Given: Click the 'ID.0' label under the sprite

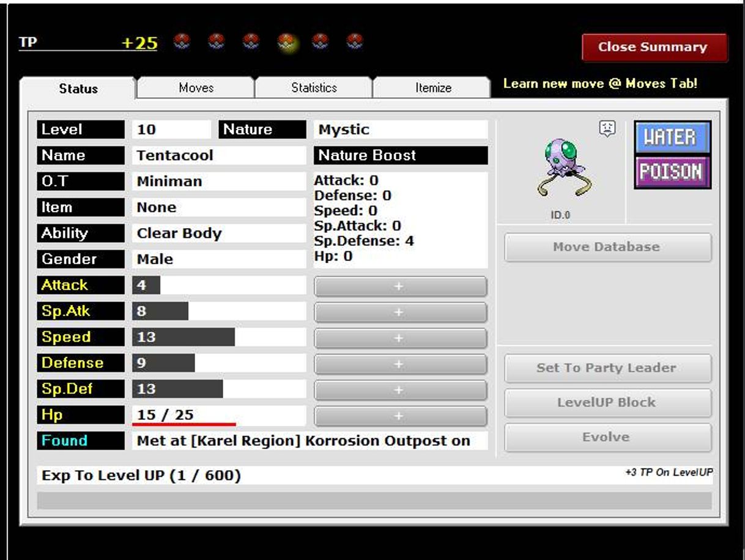Looking at the screenshot, I should [x=560, y=215].
